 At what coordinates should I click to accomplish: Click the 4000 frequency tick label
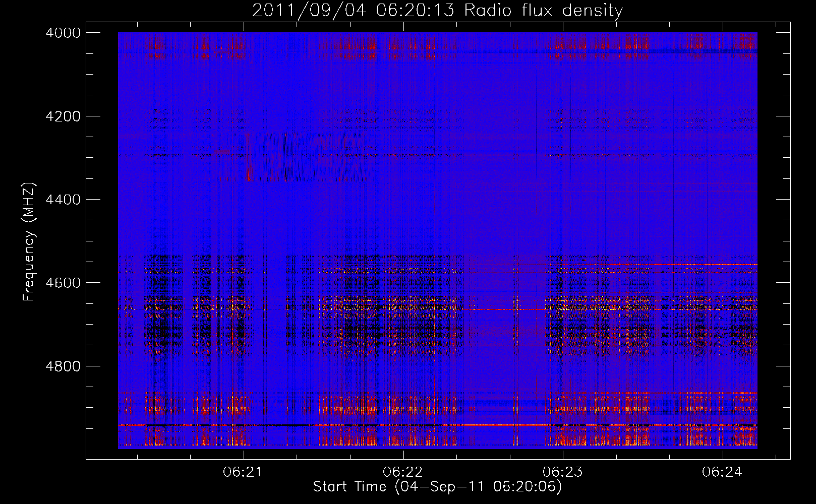(63, 33)
